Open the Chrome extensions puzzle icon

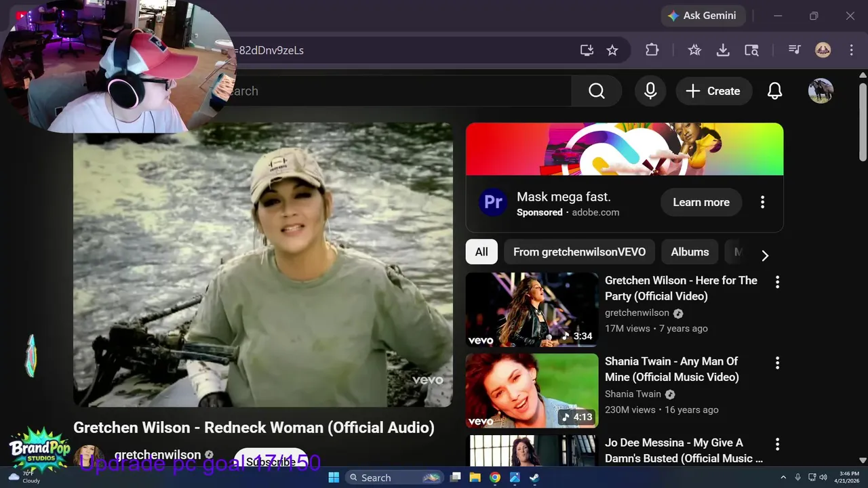(652, 50)
